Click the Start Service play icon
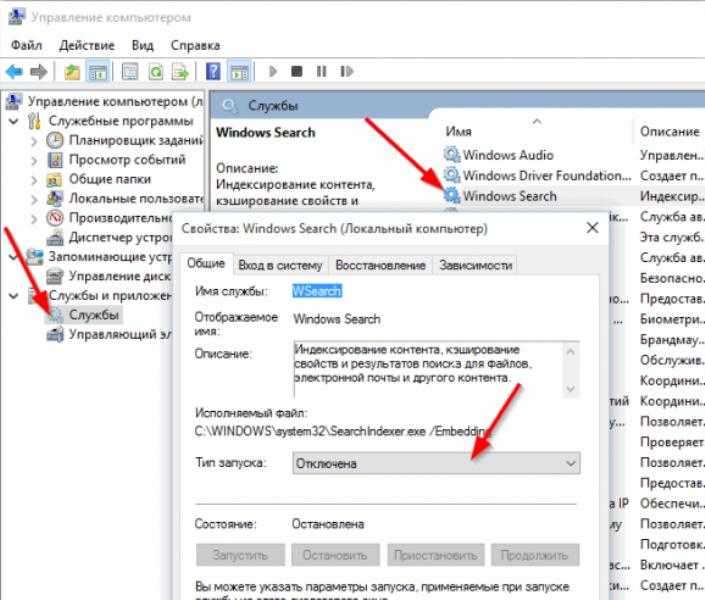The height and width of the screenshot is (600, 705). coord(272,72)
